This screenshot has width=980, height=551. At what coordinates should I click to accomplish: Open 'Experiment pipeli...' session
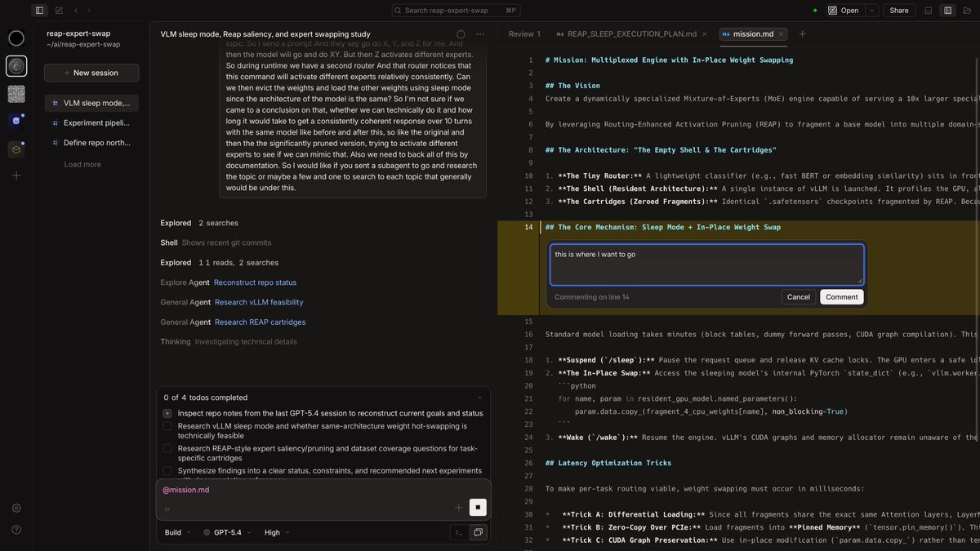click(91, 122)
